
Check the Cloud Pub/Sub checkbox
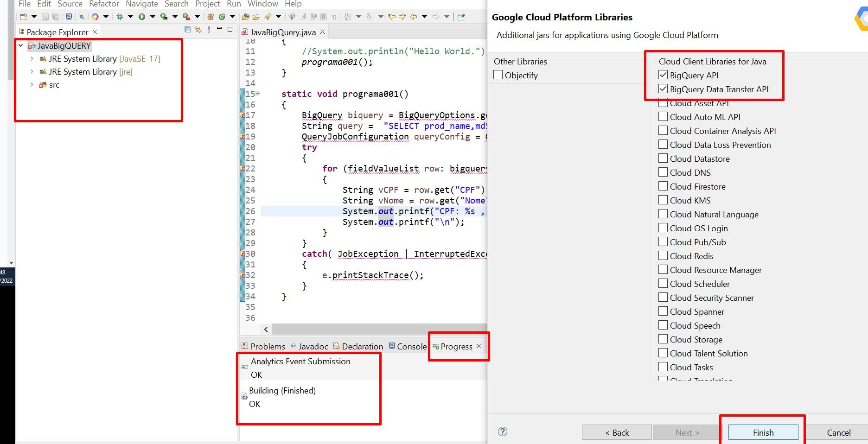click(663, 242)
